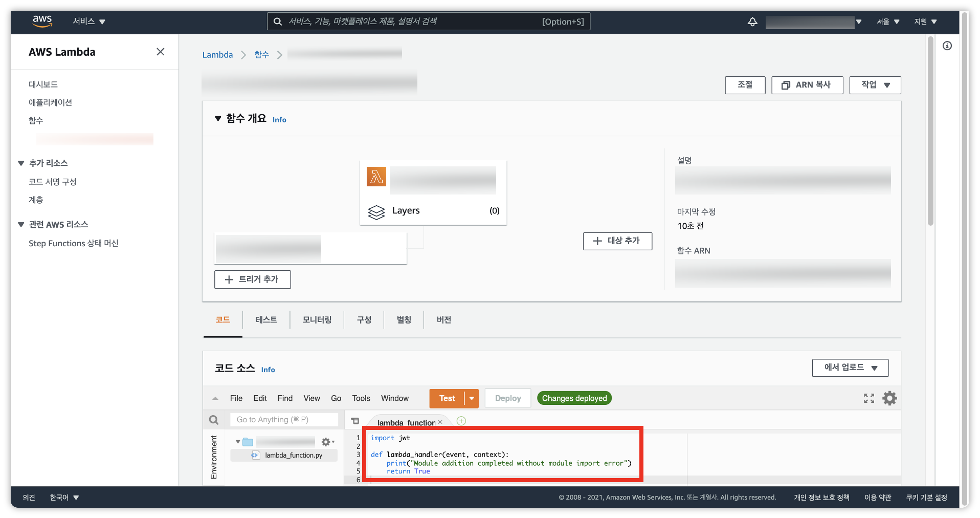
Task: Click the ARN 복사 button
Action: click(x=807, y=85)
